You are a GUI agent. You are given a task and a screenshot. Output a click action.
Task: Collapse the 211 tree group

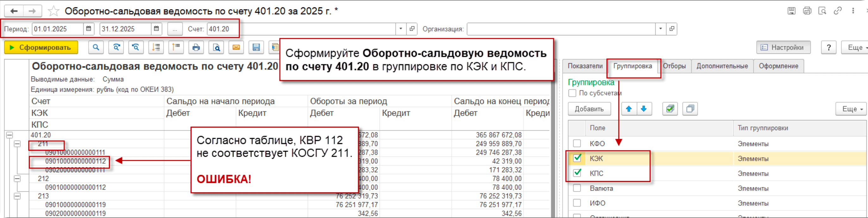pyautogui.click(x=17, y=144)
